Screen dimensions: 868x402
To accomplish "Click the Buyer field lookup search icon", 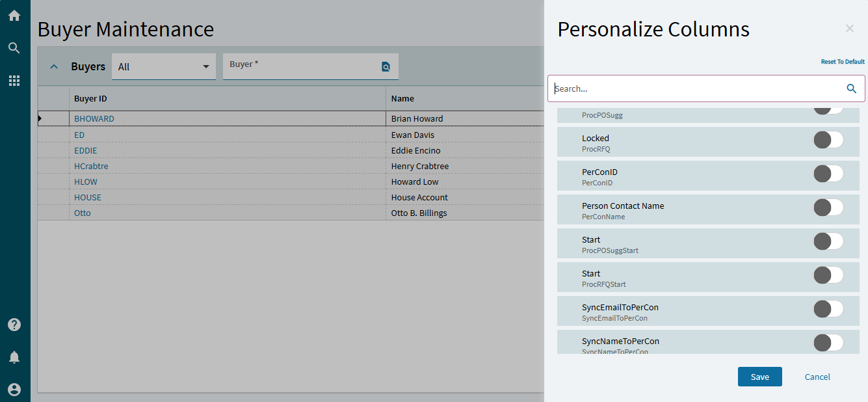I will [386, 66].
